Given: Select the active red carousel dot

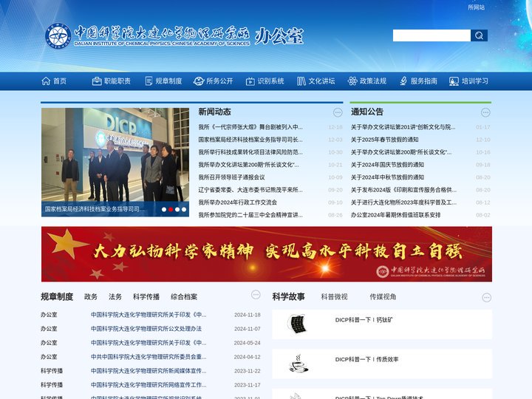Looking at the screenshot, I should coord(171,209).
